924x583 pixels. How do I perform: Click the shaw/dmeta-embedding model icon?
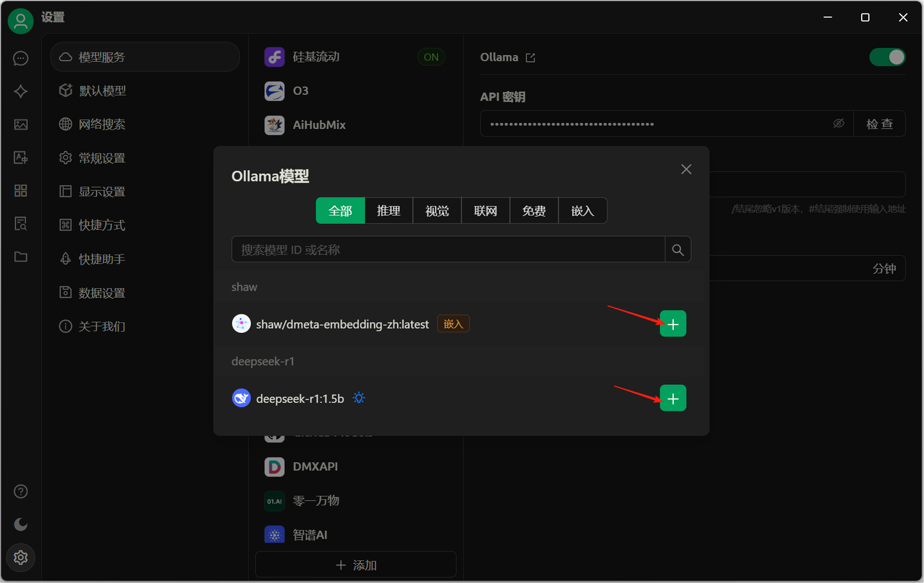241,324
